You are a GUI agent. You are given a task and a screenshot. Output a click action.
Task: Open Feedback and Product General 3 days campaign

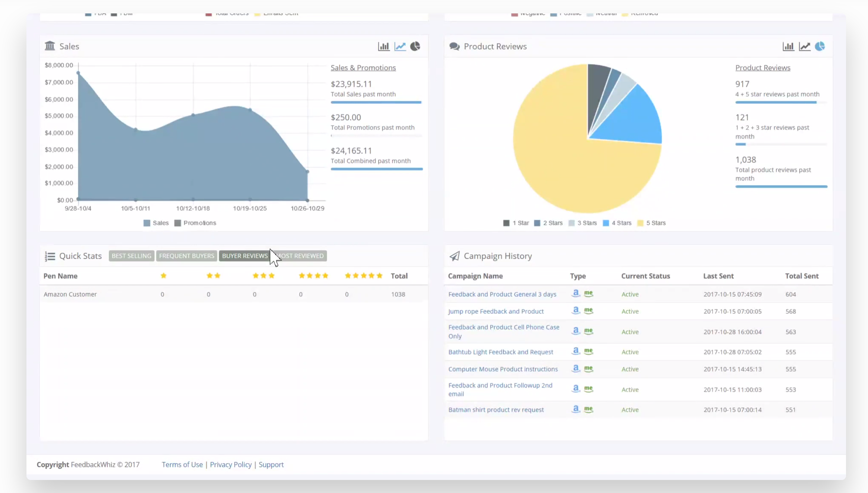click(502, 294)
